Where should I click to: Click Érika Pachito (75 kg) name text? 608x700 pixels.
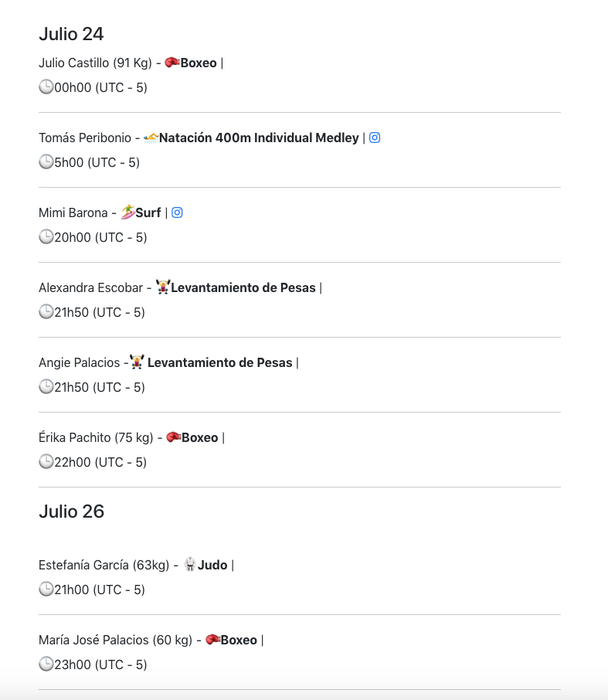96,437
